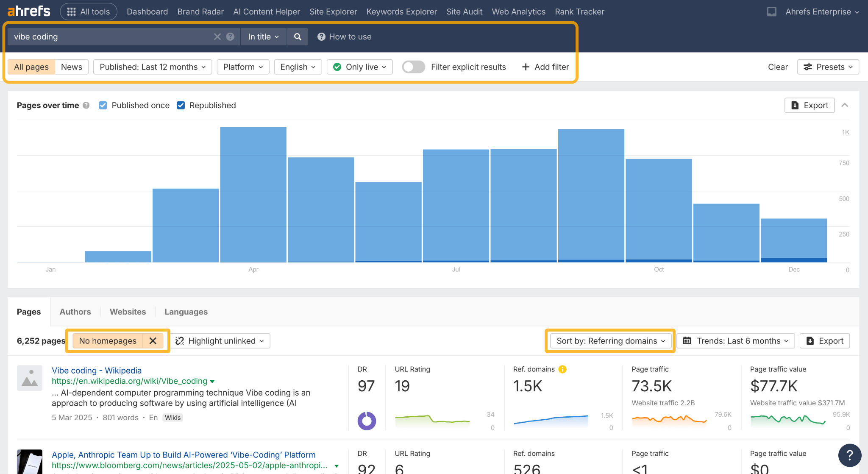Open the Presets dropdown
This screenshot has width=868, height=474.
click(827, 67)
